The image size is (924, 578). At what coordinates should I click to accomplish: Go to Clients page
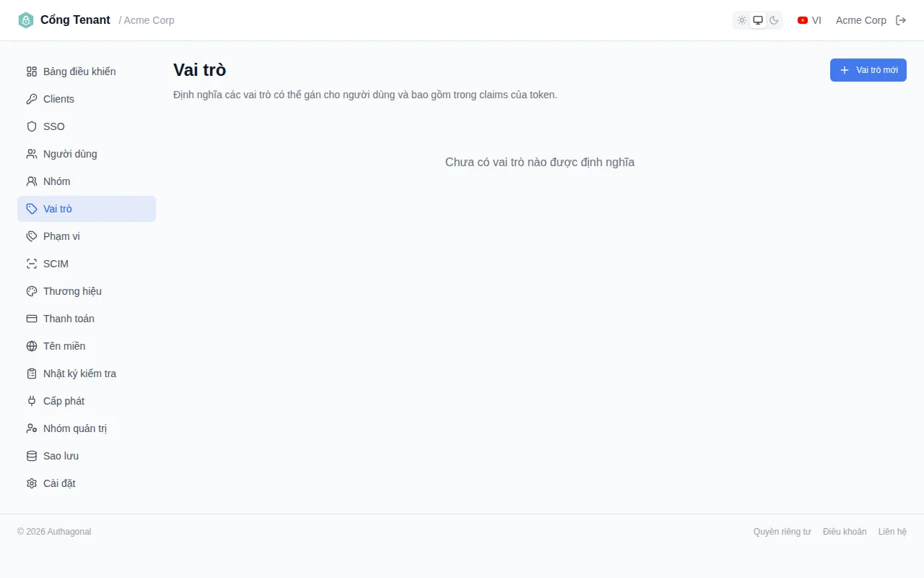pyautogui.click(x=87, y=99)
